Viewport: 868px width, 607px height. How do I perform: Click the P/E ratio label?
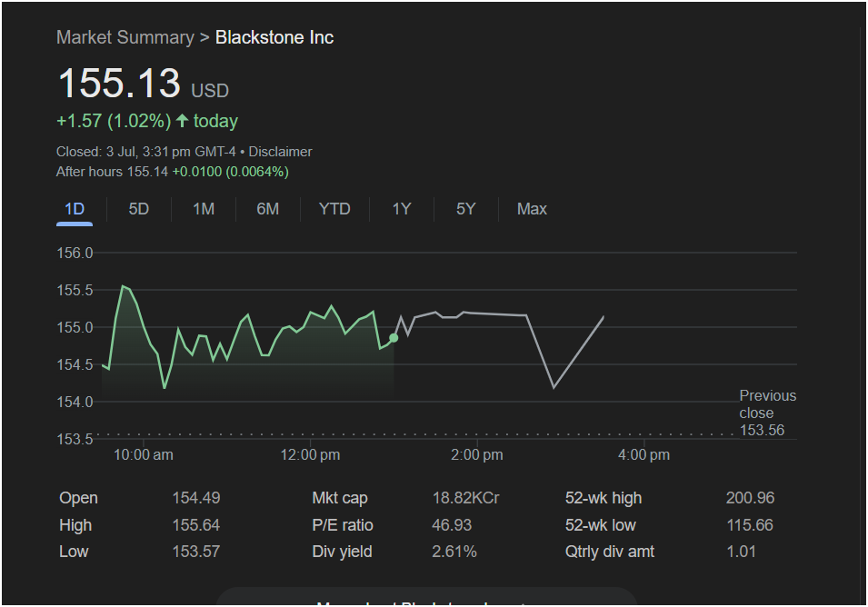tap(343, 525)
